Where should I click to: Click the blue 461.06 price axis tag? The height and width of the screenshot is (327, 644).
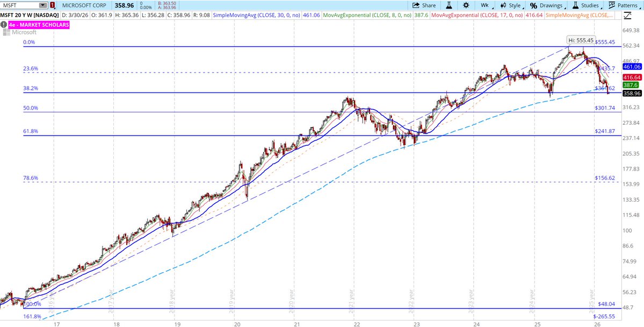tap(632, 67)
